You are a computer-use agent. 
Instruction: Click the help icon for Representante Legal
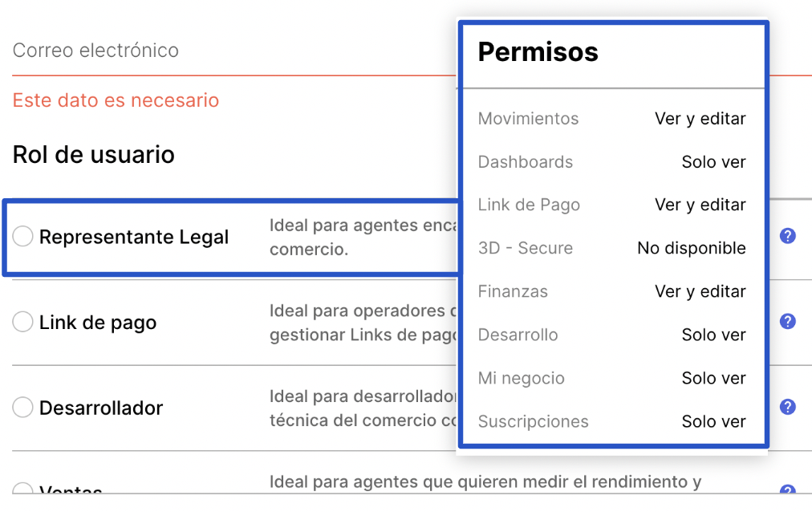coord(788,236)
